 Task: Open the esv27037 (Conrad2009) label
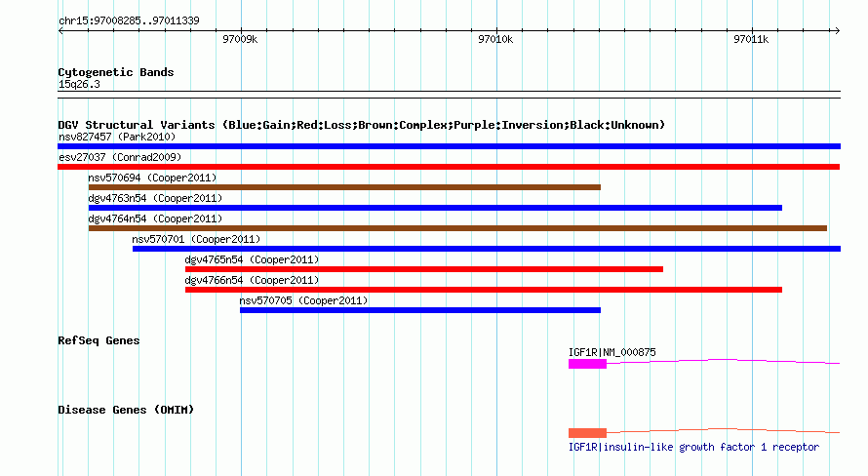[120, 157]
